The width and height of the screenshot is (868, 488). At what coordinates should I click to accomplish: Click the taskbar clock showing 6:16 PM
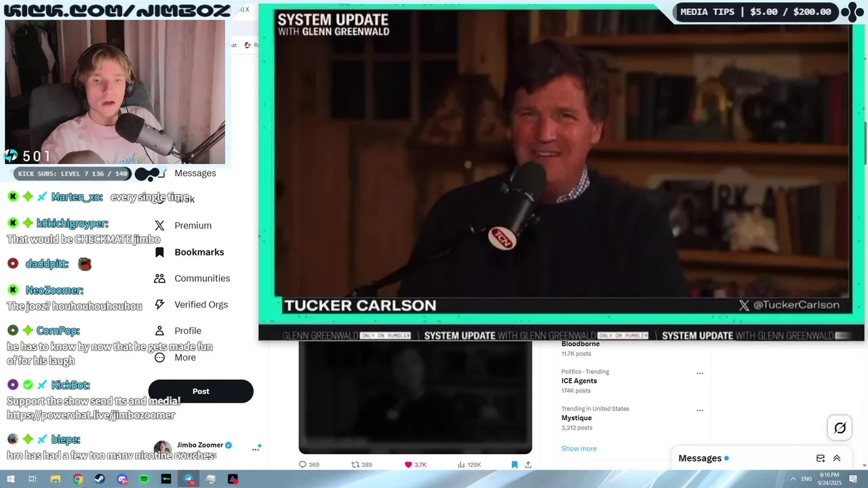pyautogui.click(x=829, y=479)
